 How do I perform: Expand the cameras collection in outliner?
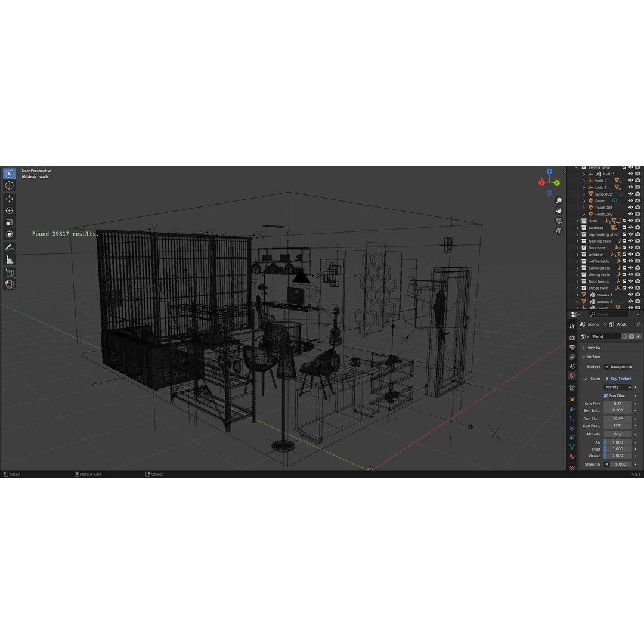[577, 228]
